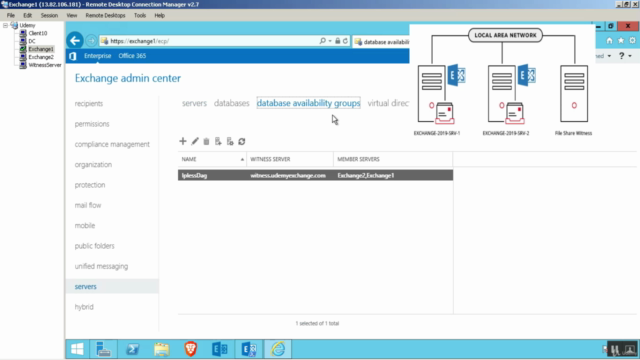The image size is (640, 360).
Task: Open the recipients section
Action: 89,104
